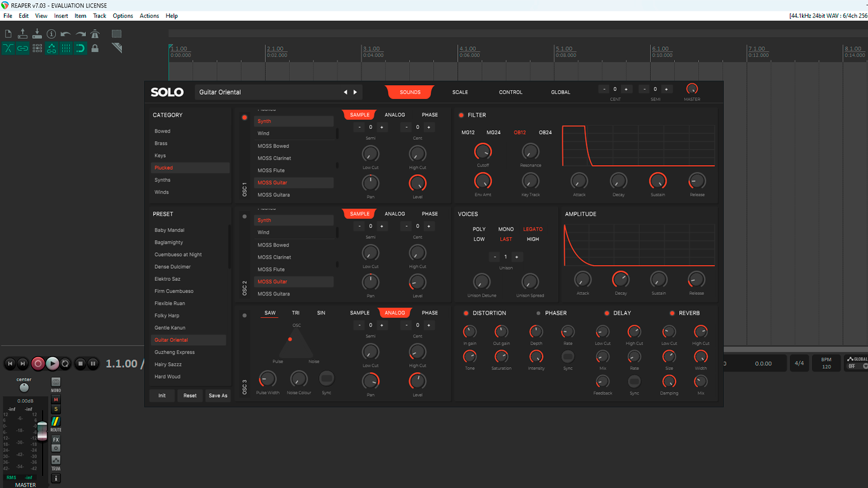868x488 pixels.
Task: Increase header CENT with plus
Action: pyautogui.click(x=626, y=90)
